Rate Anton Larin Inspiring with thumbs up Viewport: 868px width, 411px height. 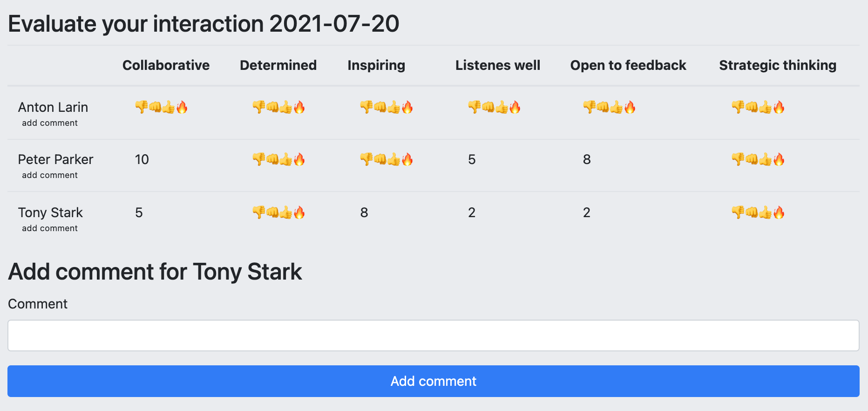394,107
